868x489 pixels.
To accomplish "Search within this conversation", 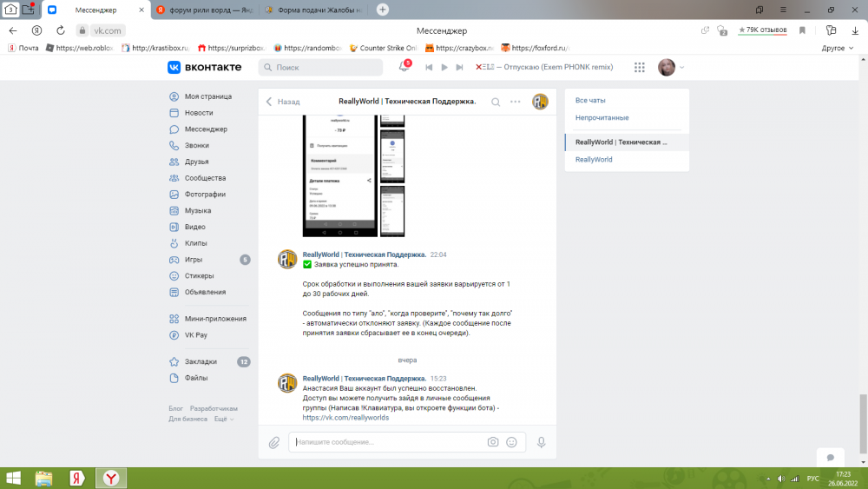I will click(x=496, y=102).
